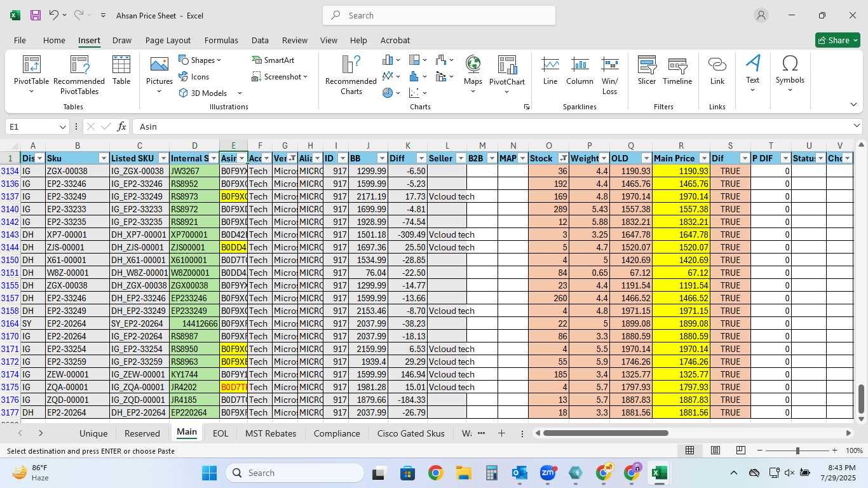Insert a Column sparkline
Viewport: 868px width, 488px height.
580,71
